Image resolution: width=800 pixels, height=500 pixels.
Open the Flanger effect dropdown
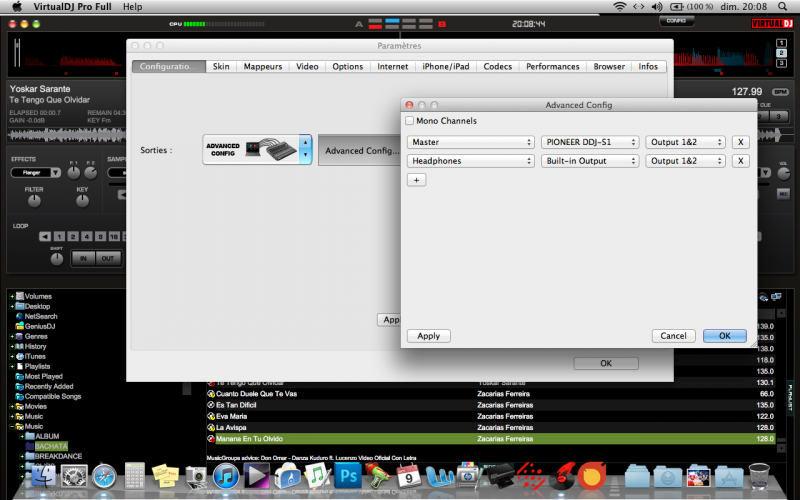click(x=35, y=172)
